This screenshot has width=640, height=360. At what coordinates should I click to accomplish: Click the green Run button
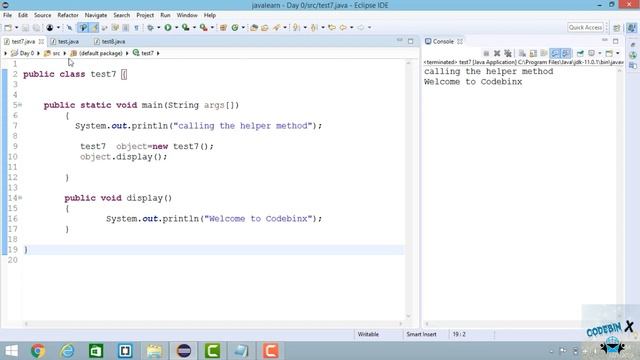tap(168, 27)
